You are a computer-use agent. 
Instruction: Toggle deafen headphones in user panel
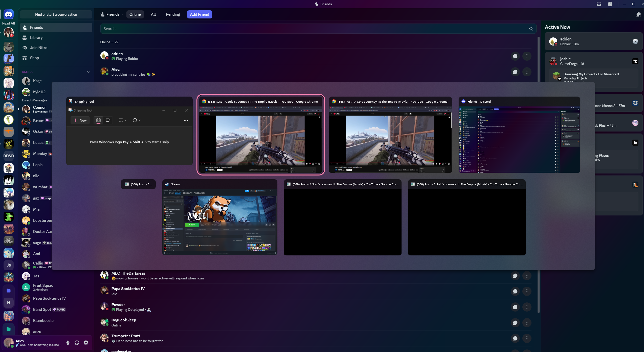pos(77,343)
